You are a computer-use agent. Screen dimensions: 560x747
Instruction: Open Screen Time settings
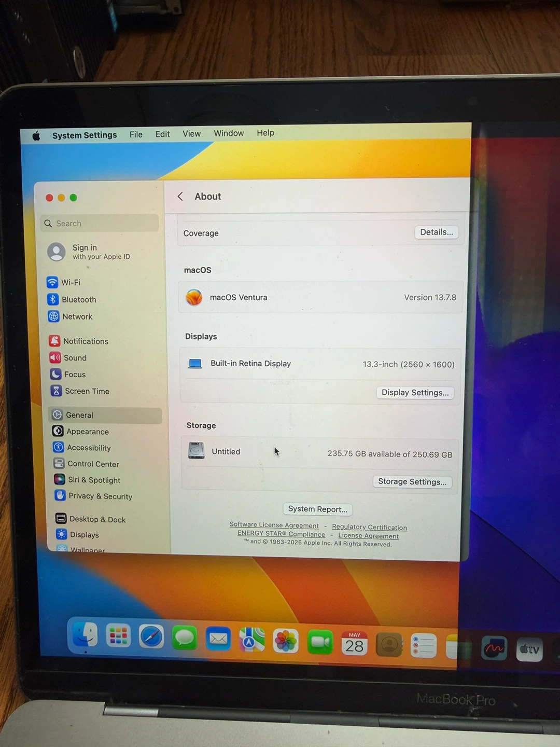pos(79,391)
